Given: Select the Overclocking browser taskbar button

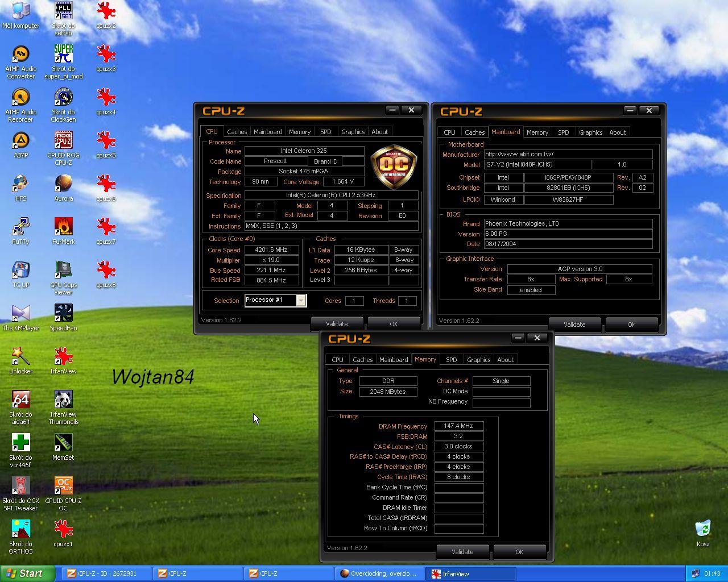Looking at the screenshot, I should 379,573.
